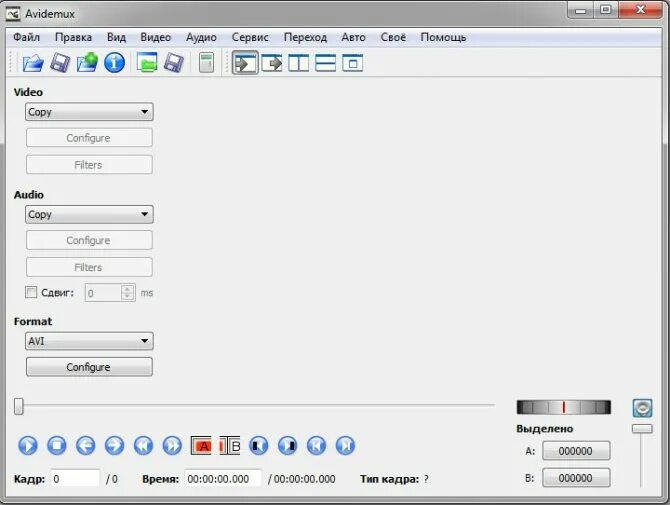Increase Сдвиг value with up arrow
Screen dimensions: 670x505
127,289
